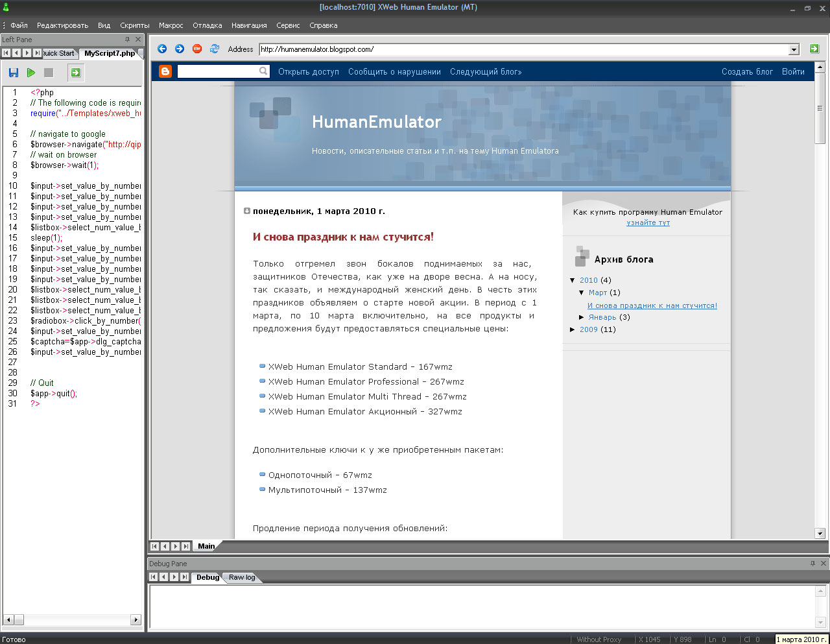Go to Следующий блог link
The height and width of the screenshot is (644, 830).
tap(486, 71)
